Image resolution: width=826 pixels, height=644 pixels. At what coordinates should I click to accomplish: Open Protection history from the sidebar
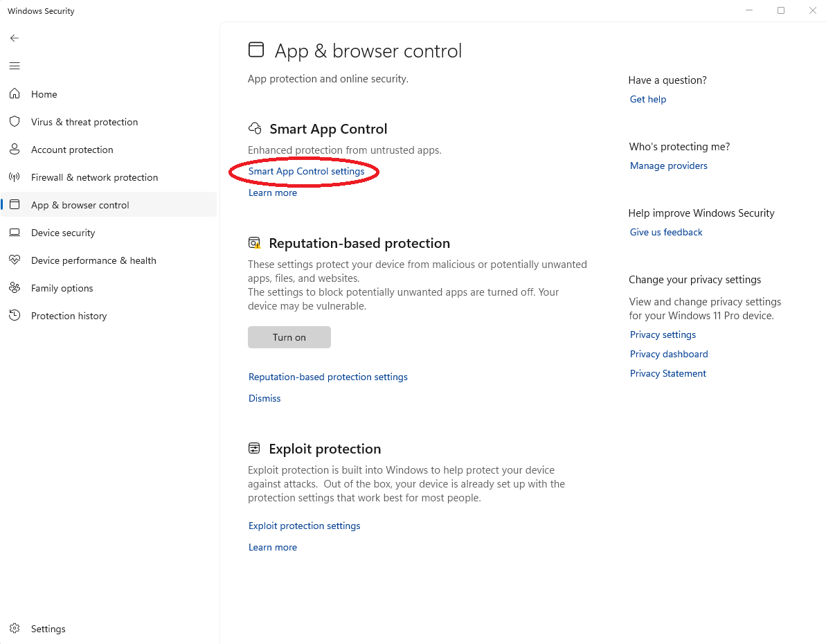(69, 316)
